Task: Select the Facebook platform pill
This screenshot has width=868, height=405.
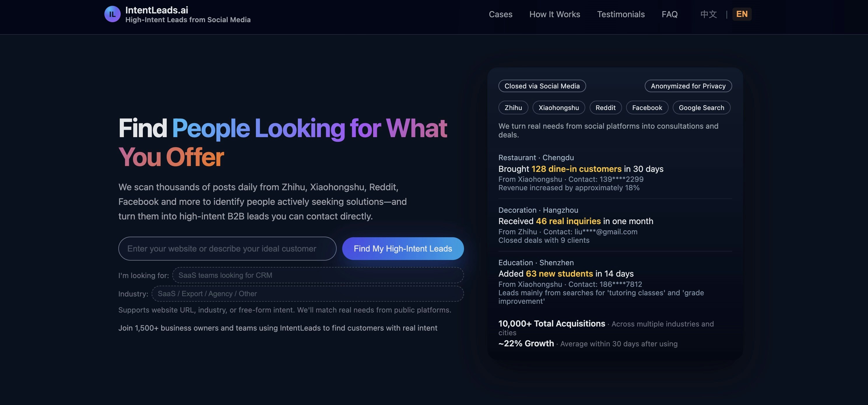Action: pyautogui.click(x=647, y=108)
